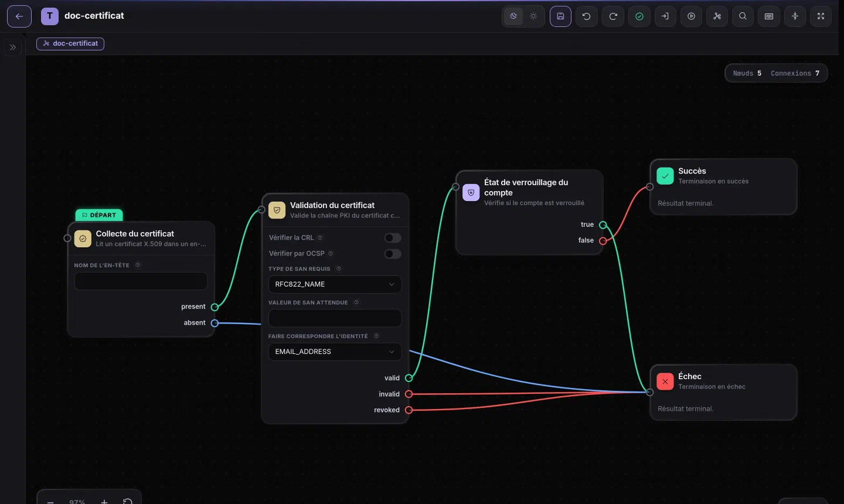844x504 pixels.
Task: Click info icon next to Vérifier la CRL
Action: point(320,238)
